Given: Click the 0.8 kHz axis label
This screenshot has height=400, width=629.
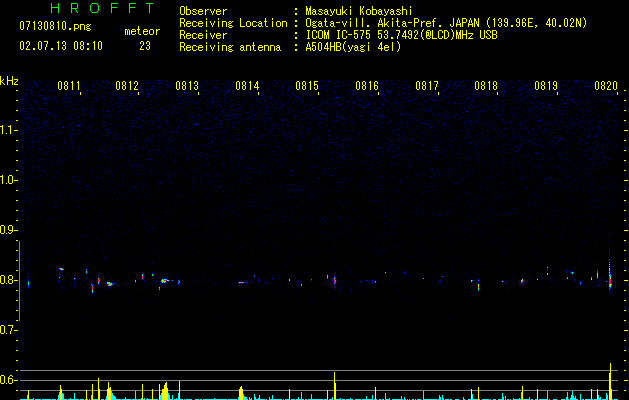Looking at the screenshot, I should click(8, 280).
